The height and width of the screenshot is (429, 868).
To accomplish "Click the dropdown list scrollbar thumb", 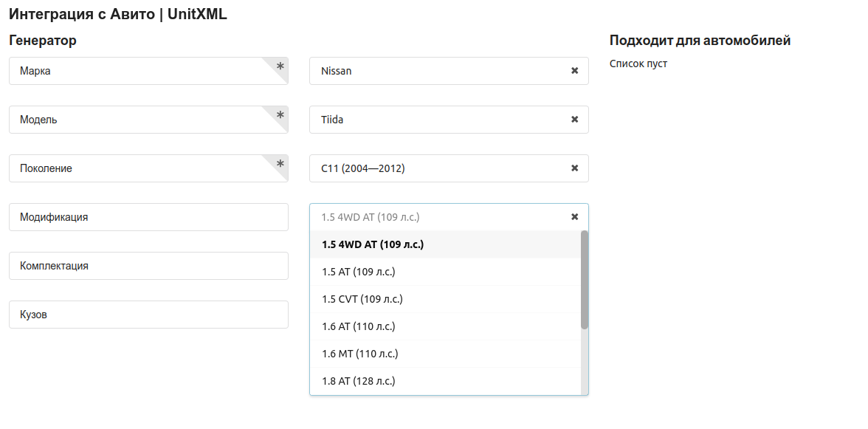I will click(x=585, y=280).
